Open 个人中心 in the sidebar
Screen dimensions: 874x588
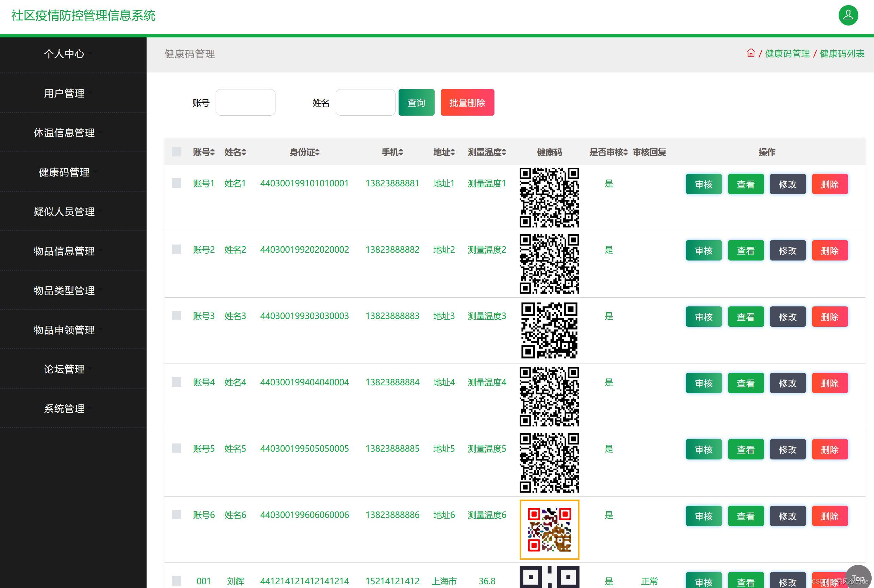tap(64, 54)
